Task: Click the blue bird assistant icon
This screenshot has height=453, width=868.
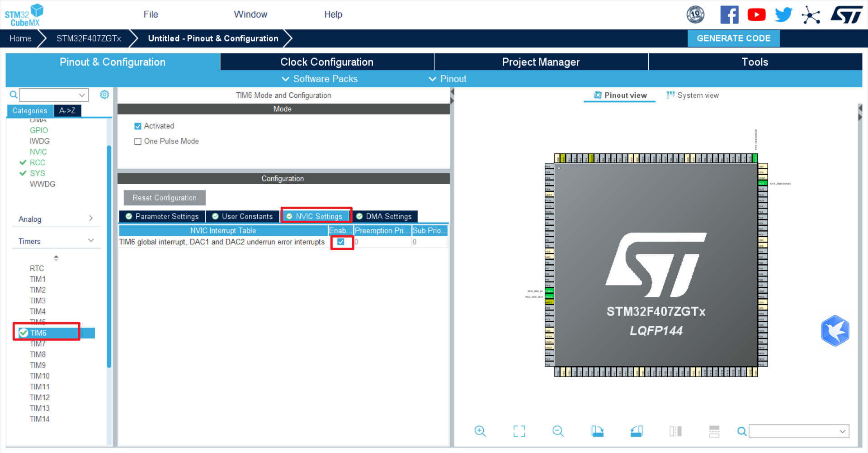Action: pyautogui.click(x=835, y=331)
